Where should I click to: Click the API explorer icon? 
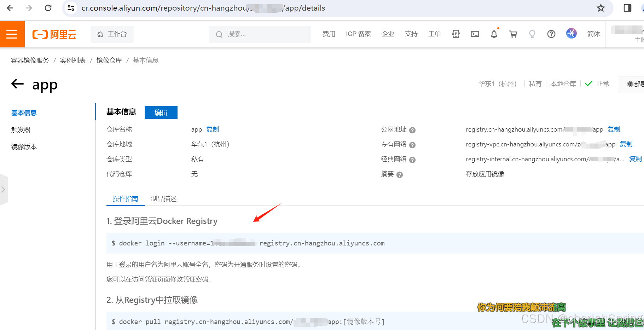coord(456,34)
